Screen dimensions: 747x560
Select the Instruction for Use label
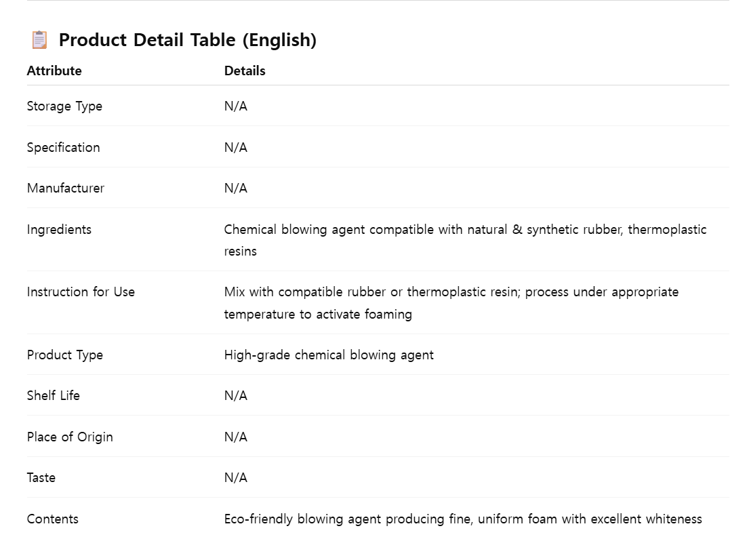pyautogui.click(x=81, y=292)
